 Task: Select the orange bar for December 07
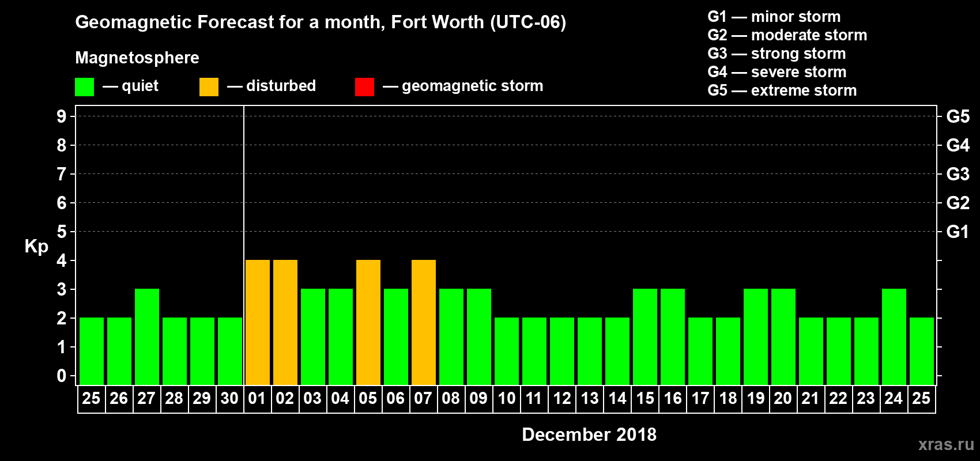[424, 322]
